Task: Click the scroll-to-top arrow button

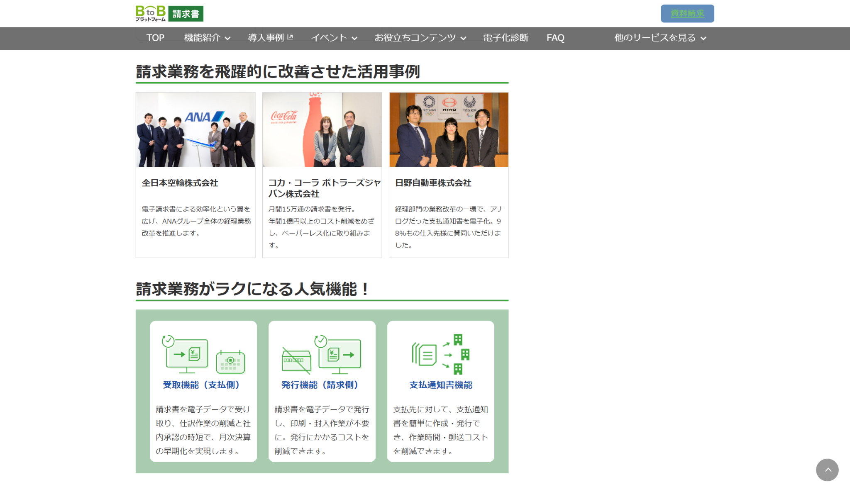Action: pos(827,470)
